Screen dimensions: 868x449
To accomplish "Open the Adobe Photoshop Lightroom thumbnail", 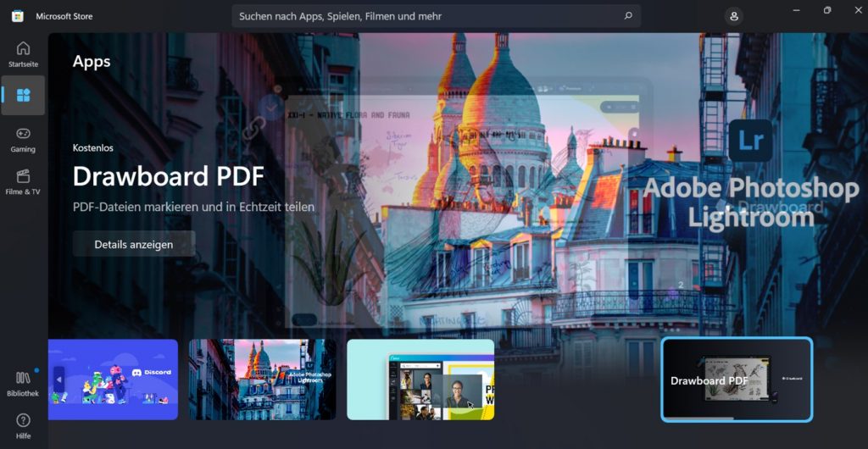I will pyautogui.click(x=263, y=380).
